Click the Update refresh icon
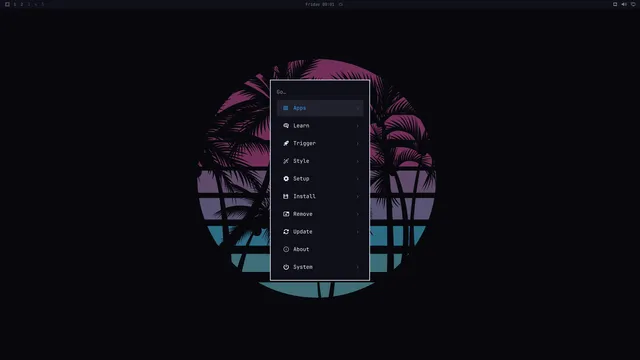640x360 pixels. [286, 231]
